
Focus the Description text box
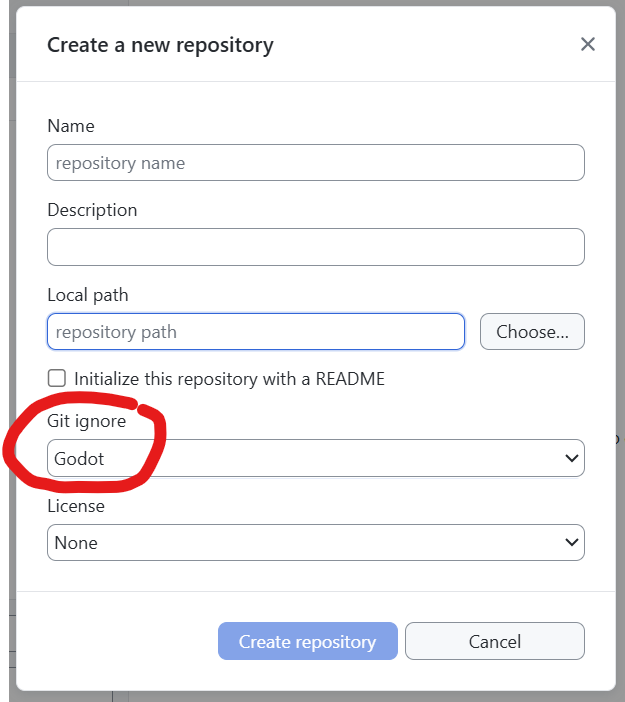point(315,247)
